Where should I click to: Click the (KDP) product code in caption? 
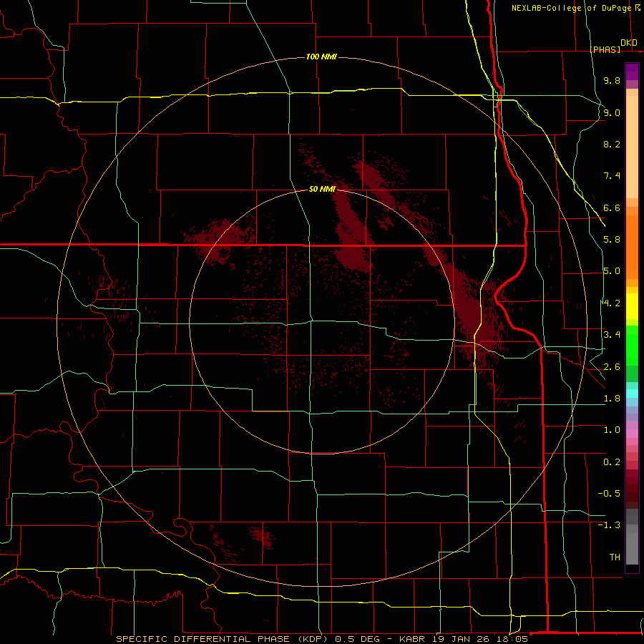point(313,639)
